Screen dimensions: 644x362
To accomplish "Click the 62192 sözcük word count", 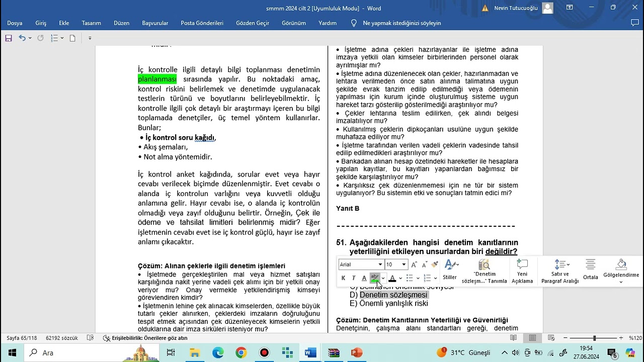I will point(62,338).
